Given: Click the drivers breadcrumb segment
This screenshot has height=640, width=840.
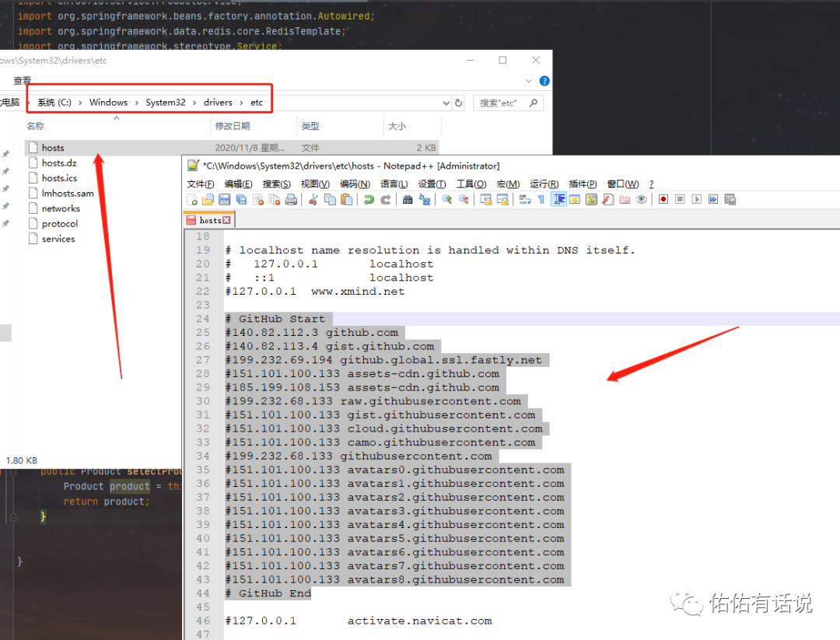Looking at the screenshot, I should click(218, 103).
